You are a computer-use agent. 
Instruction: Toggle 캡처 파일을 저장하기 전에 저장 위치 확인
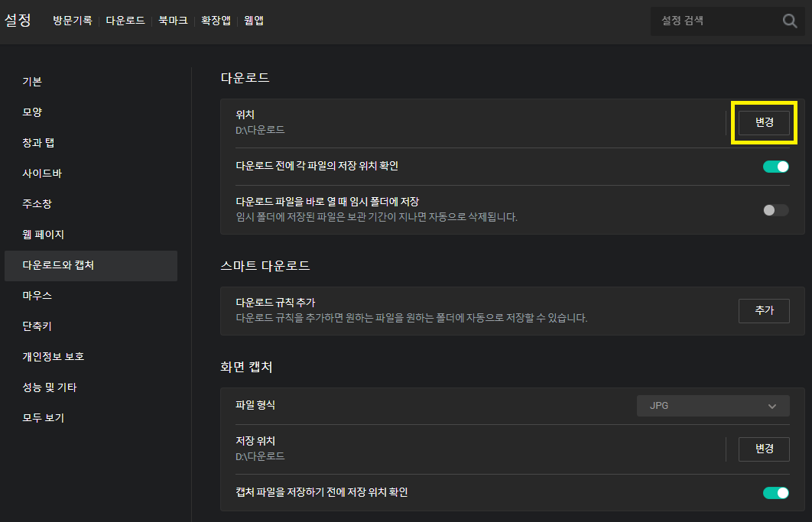click(x=775, y=493)
